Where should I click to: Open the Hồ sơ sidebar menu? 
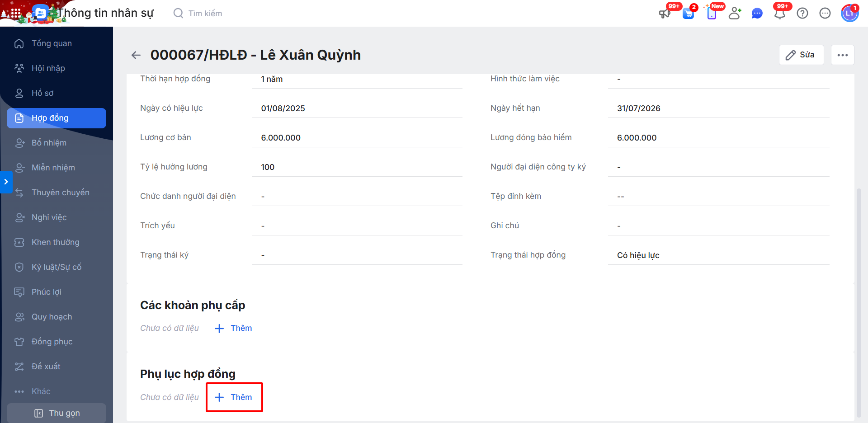(x=42, y=93)
